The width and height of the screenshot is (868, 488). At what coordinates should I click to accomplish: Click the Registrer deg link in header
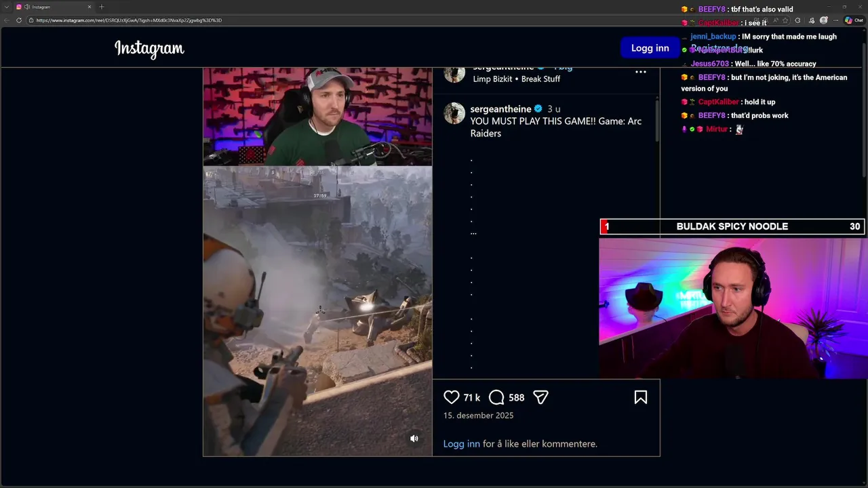coord(719,48)
